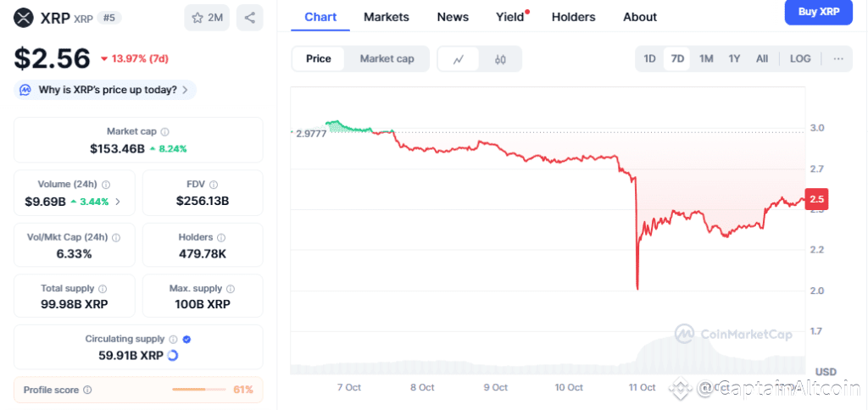Click Holders info icon
The image size is (868, 410).
click(221, 237)
